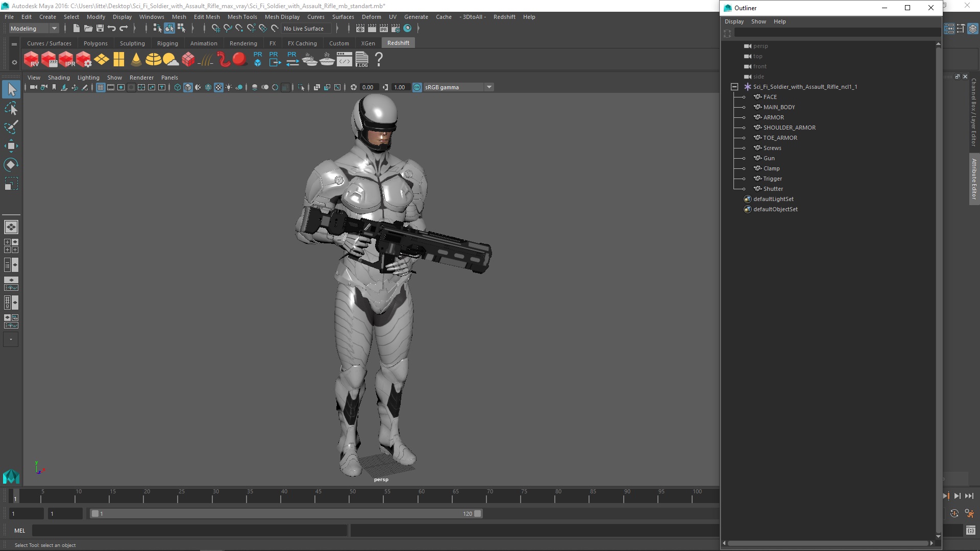The image size is (980, 551).
Task: Click the Save scene icon
Action: click(100, 29)
